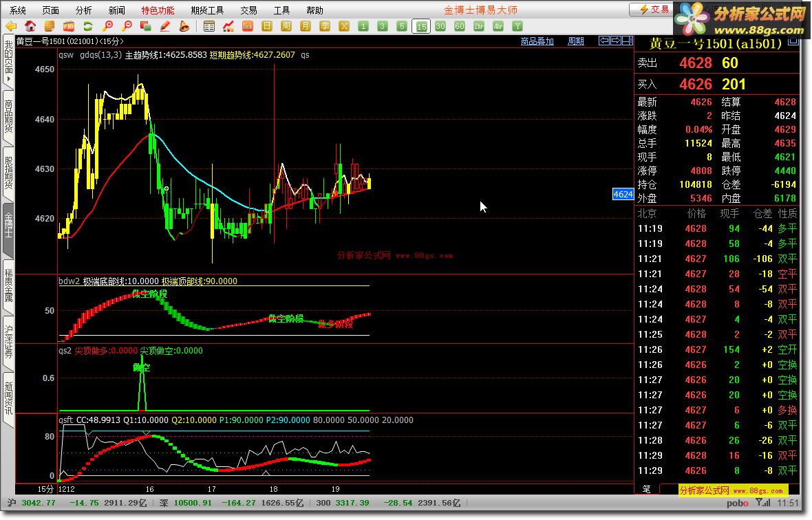Click the qsft indicator label

tap(66, 420)
